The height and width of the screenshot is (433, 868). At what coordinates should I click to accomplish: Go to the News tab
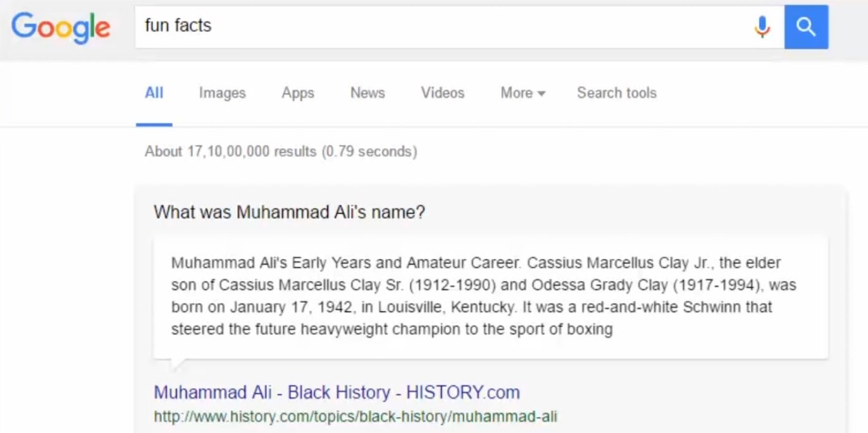coord(368,93)
